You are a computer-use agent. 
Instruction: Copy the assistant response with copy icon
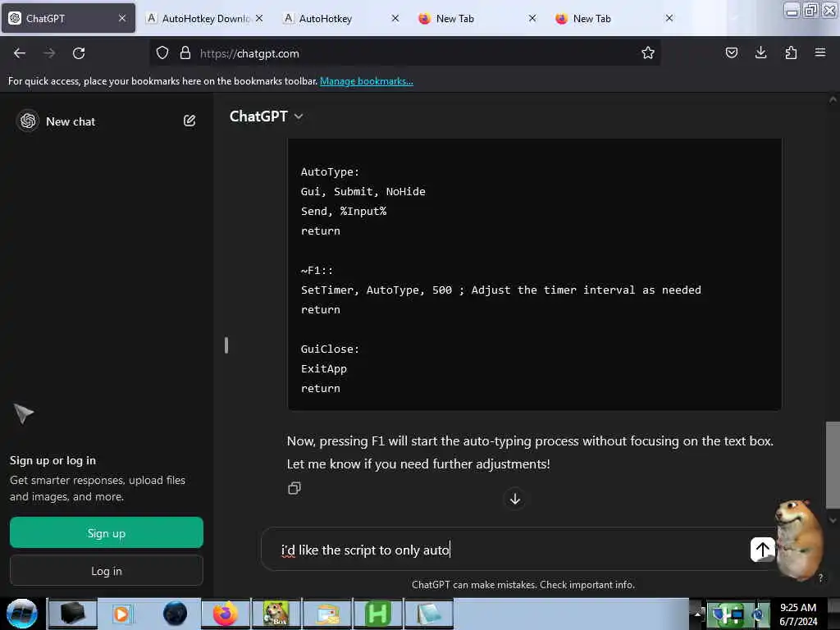pos(294,488)
